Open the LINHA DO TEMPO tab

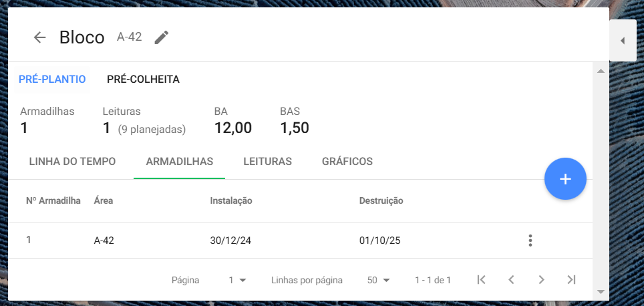(x=73, y=162)
